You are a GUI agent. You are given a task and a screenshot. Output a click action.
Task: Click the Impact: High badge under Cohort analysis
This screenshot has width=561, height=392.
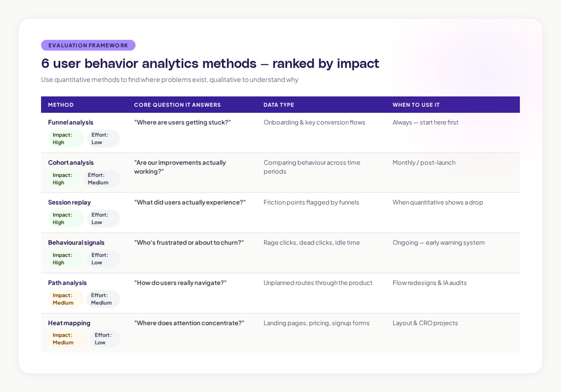point(65,179)
